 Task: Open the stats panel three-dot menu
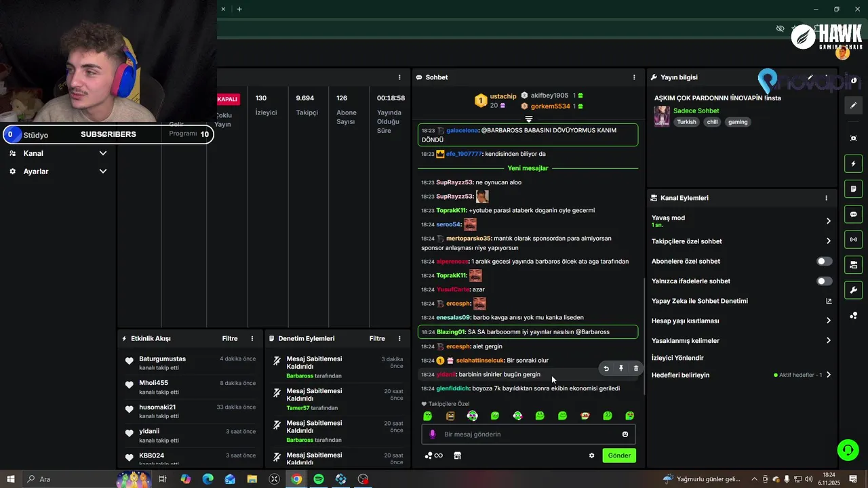[x=399, y=77]
